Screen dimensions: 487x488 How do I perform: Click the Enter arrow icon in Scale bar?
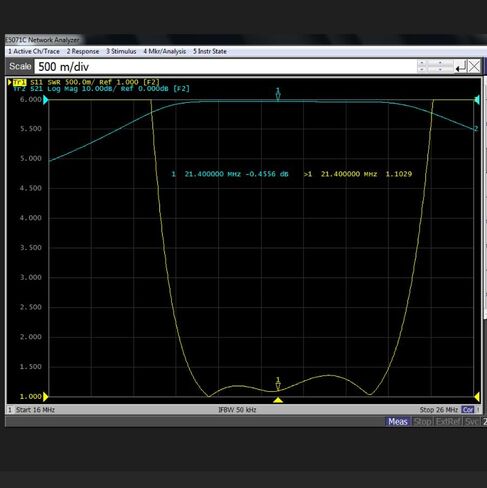(x=461, y=67)
